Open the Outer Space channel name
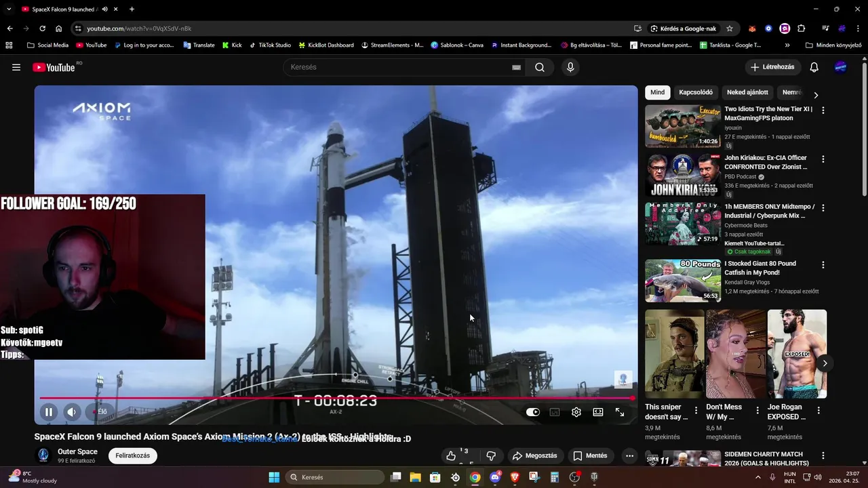Viewport: 868px width, 488px height. tap(77, 451)
